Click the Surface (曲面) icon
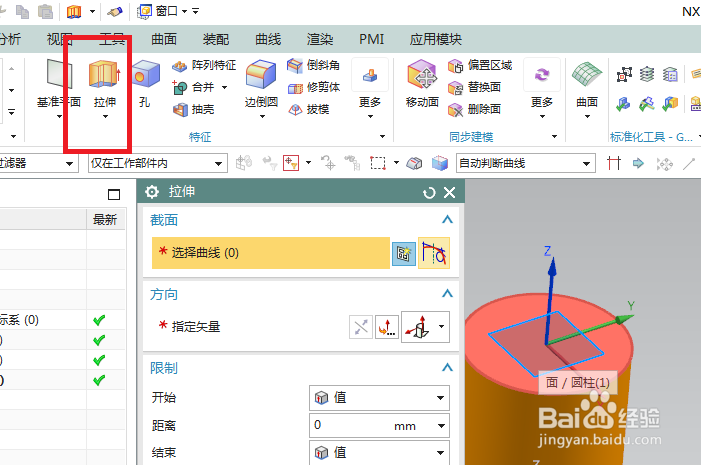Image resolution: width=701 pixels, height=465 pixels. (x=587, y=74)
